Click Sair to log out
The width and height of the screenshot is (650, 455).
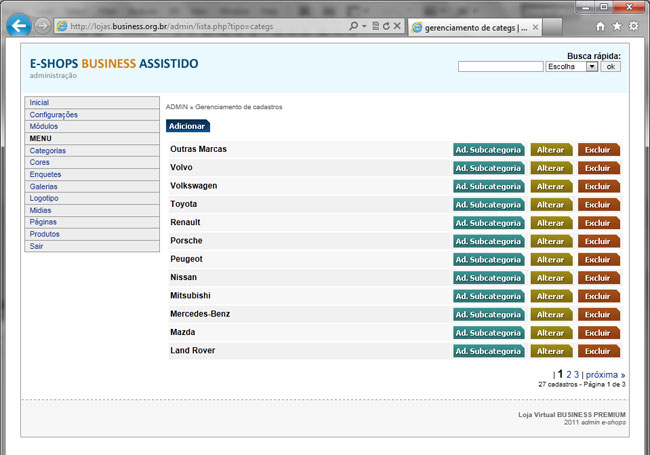pos(92,246)
